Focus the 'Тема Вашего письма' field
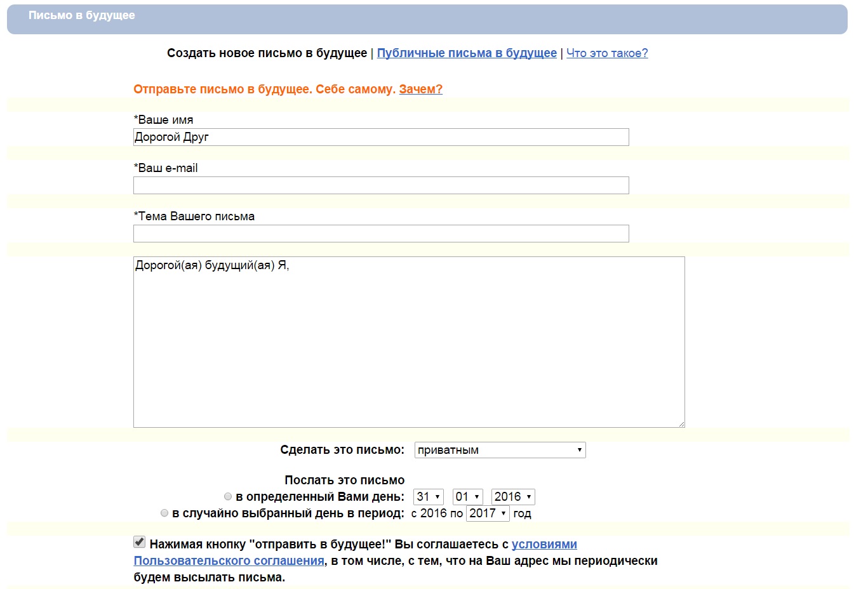The width and height of the screenshot is (868, 589). (x=381, y=234)
